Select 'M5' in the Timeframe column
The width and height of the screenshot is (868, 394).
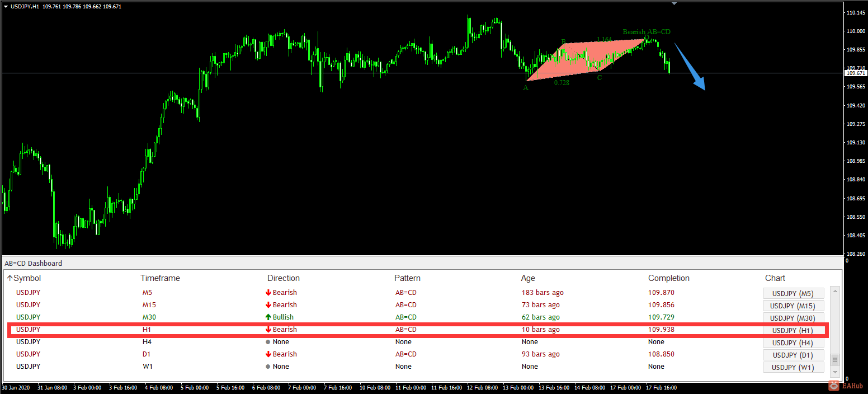(147, 293)
